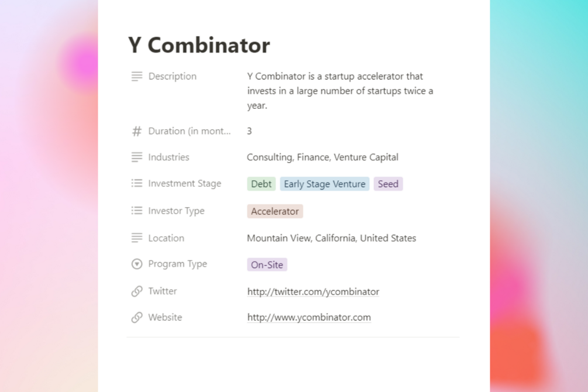Click the Y Combinator page title
The width and height of the screenshot is (588, 392).
click(199, 45)
